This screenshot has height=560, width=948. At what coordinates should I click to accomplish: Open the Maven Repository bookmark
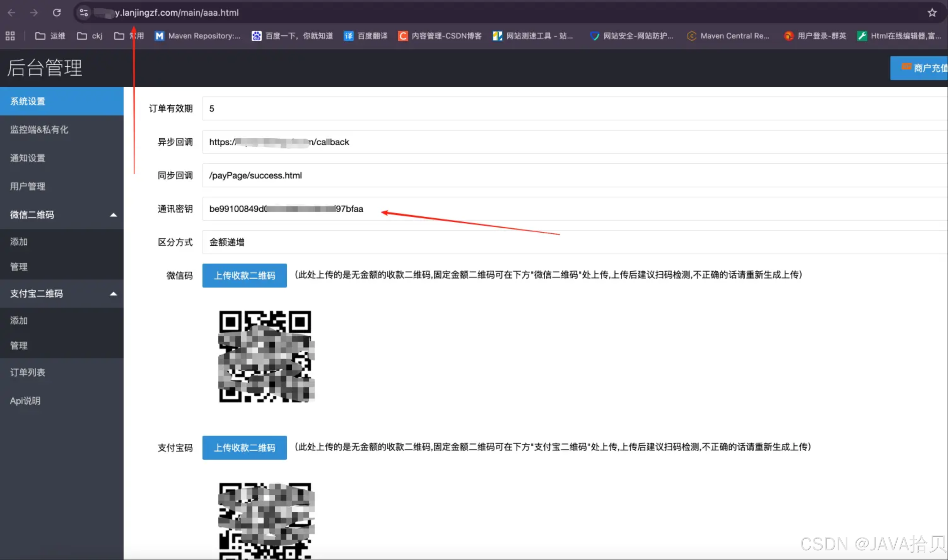198,36
